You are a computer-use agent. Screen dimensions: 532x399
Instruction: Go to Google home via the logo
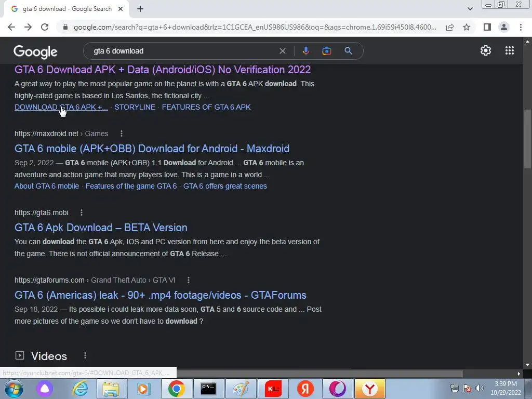(x=35, y=51)
